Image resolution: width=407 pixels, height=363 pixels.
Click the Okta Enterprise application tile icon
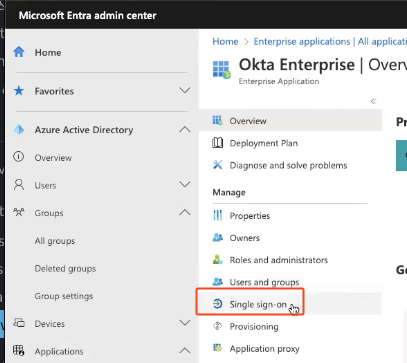[x=222, y=69]
